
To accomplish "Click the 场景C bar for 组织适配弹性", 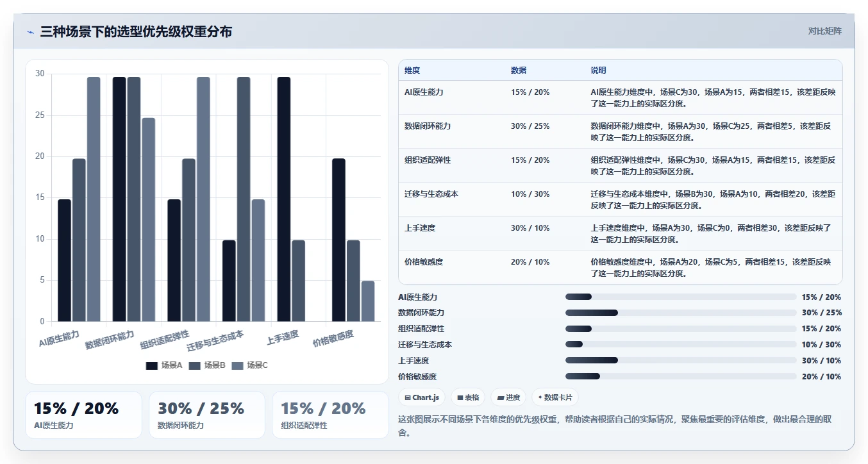I will [x=203, y=199].
